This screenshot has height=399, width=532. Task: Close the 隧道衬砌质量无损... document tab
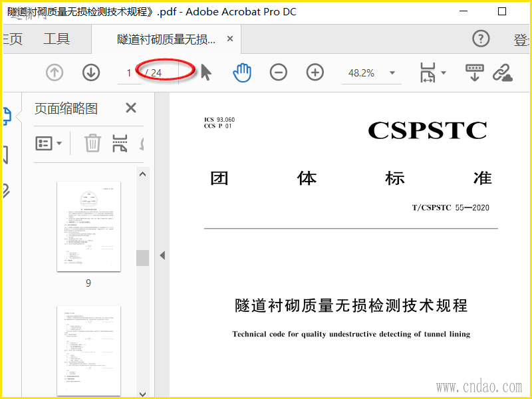tap(230, 39)
